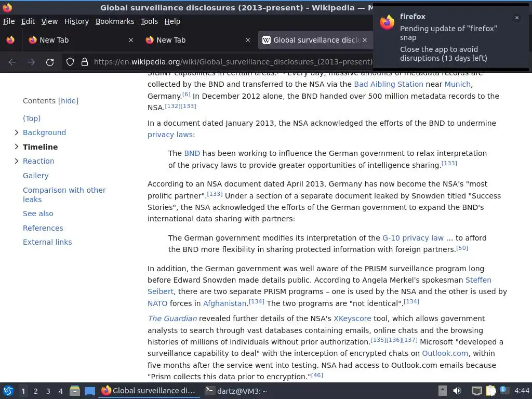Screen dimensions: 532x399
Task: Go to the Reaction contents link
Action: coord(38,161)
